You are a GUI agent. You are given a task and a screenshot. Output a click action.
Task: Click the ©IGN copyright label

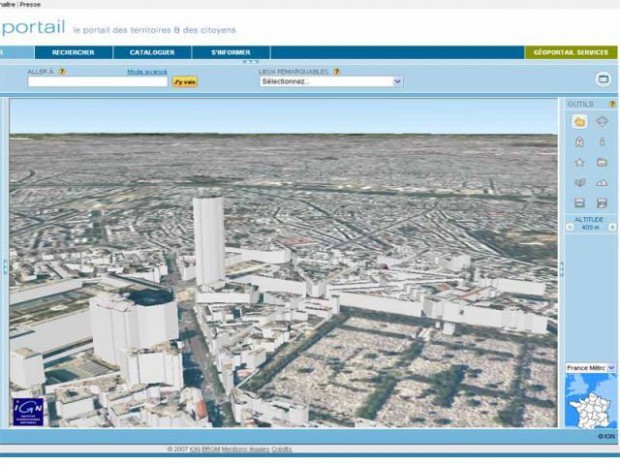[x=607, y=436]
